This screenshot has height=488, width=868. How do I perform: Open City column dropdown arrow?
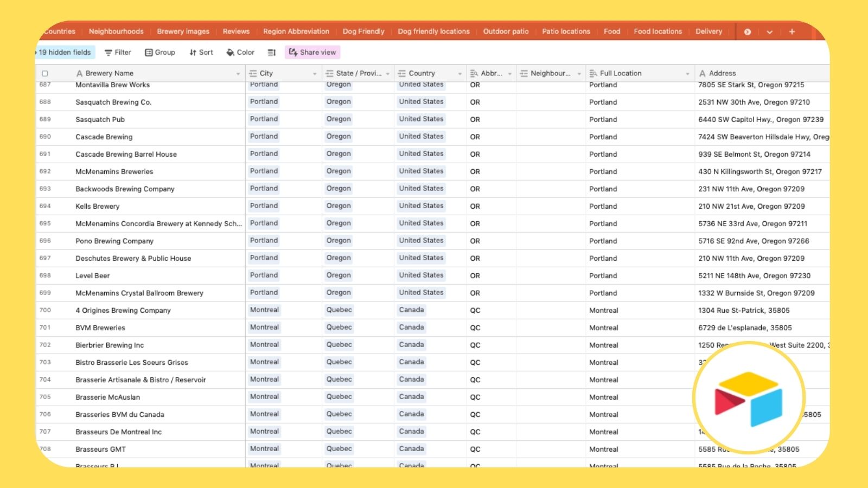(315, 74)
